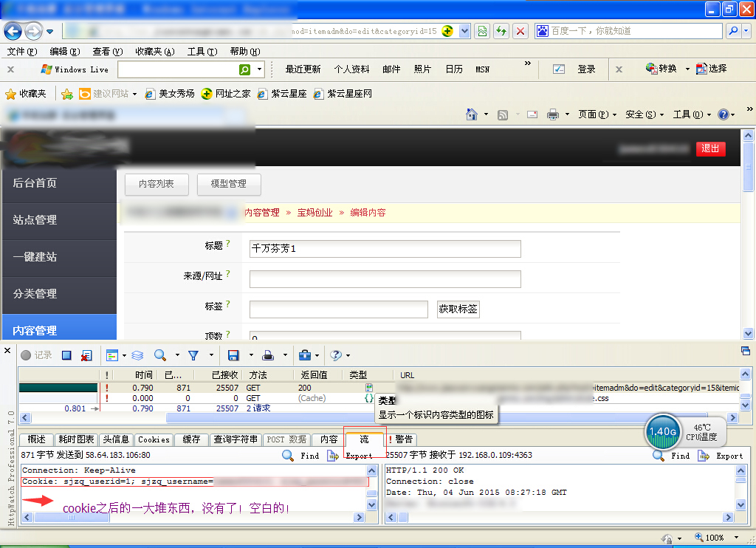Switch to the 头信息 headers tab
Viewport: 756px width, 548px height.
pos(116,439)
